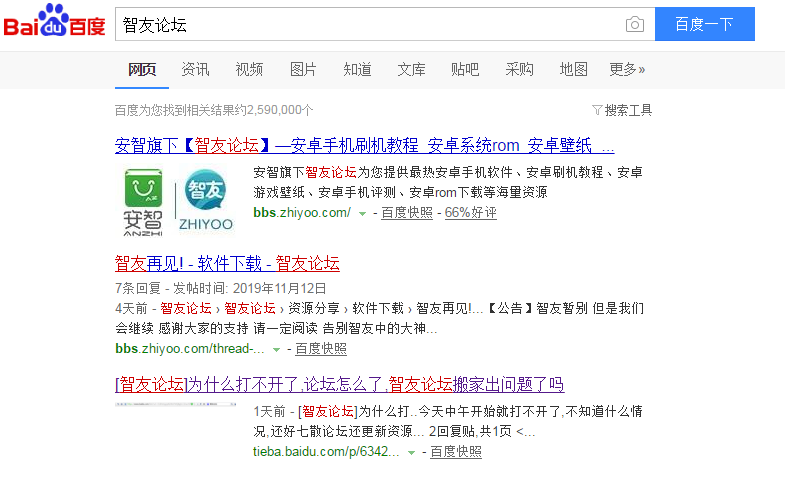Switch to the 文库 tab
Viewport: 785px width, 479px height.
[x=411, y=69]
